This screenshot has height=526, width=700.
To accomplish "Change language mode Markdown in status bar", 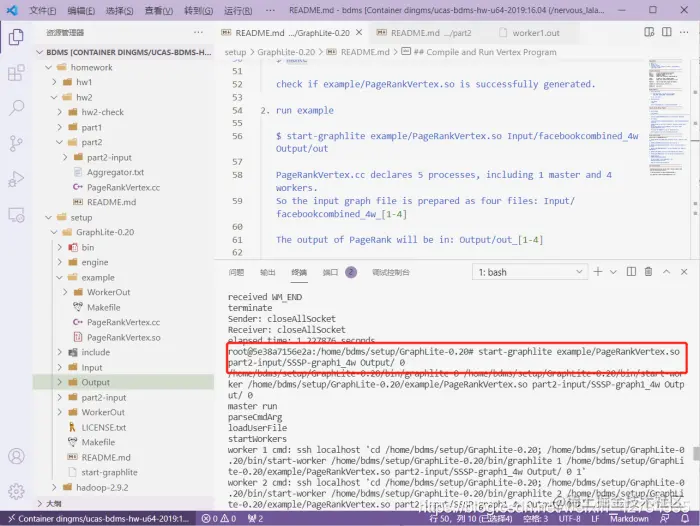I will 629,518.
